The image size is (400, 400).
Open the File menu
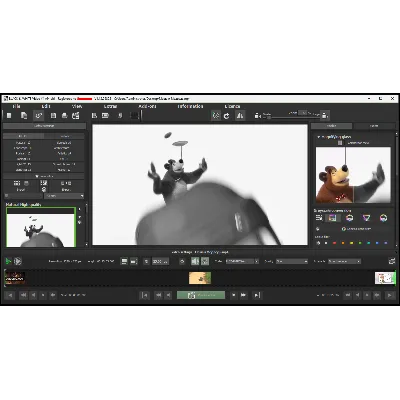(16, 106)
